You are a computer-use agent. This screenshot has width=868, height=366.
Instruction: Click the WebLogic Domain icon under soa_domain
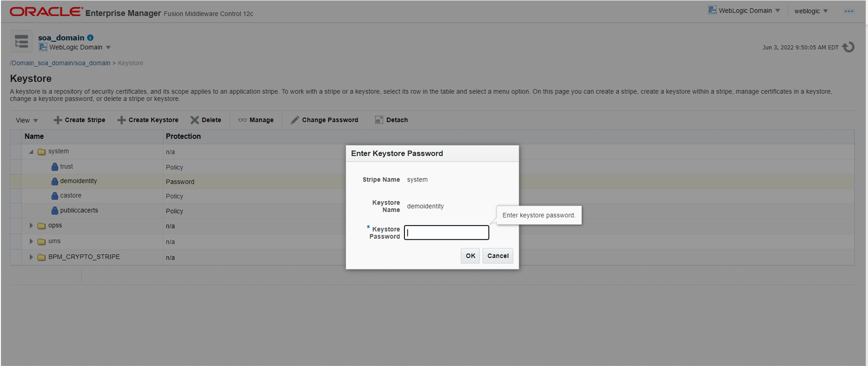click(43, 47)
